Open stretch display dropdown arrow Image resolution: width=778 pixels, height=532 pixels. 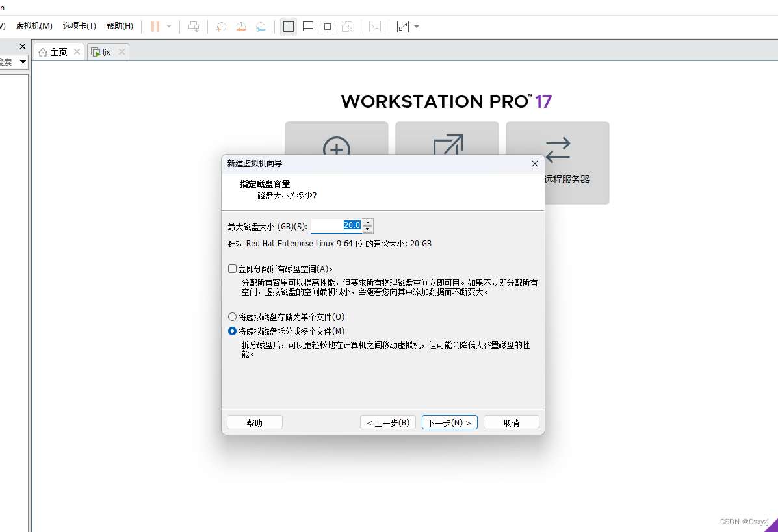coord(416,27)
